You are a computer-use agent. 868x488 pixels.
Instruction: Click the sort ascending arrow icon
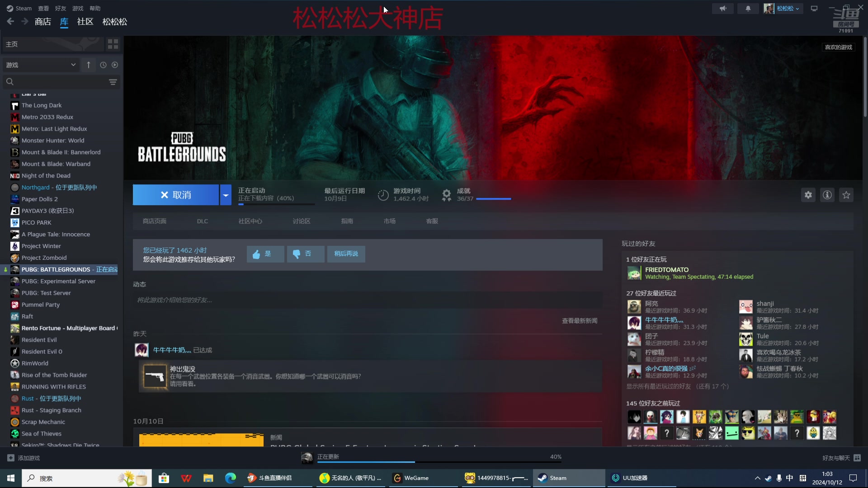point(89,65)
